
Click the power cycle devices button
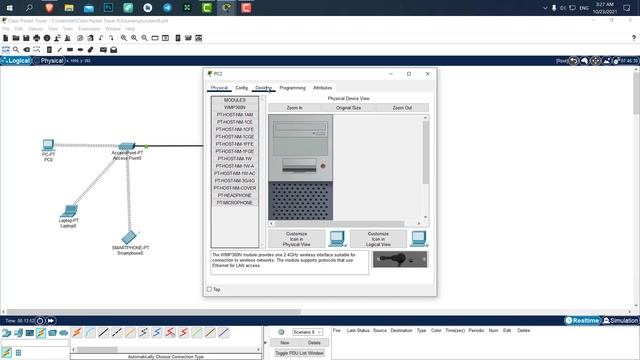tap(40, 320)
